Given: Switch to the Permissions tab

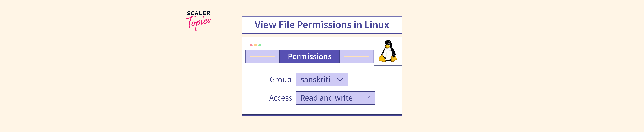Looking at the screenshot, I should tap(310, 57).
